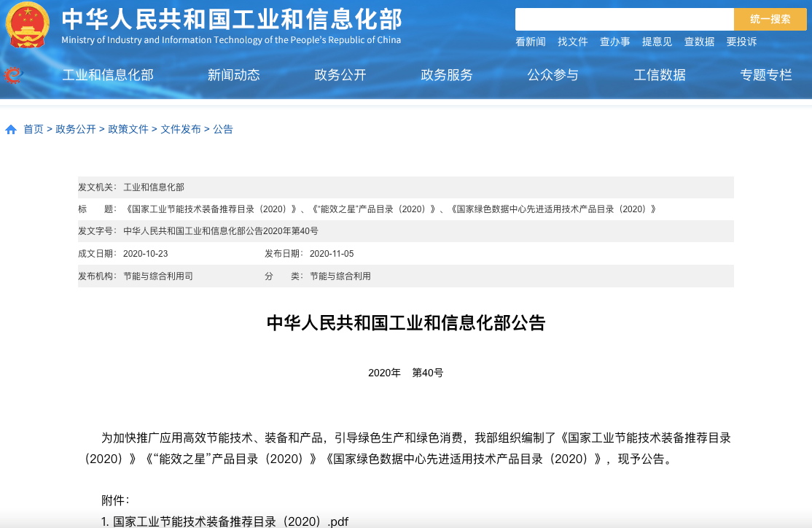Click the search input field
Screen dimensions: 812x528
(x=624, y=20)
